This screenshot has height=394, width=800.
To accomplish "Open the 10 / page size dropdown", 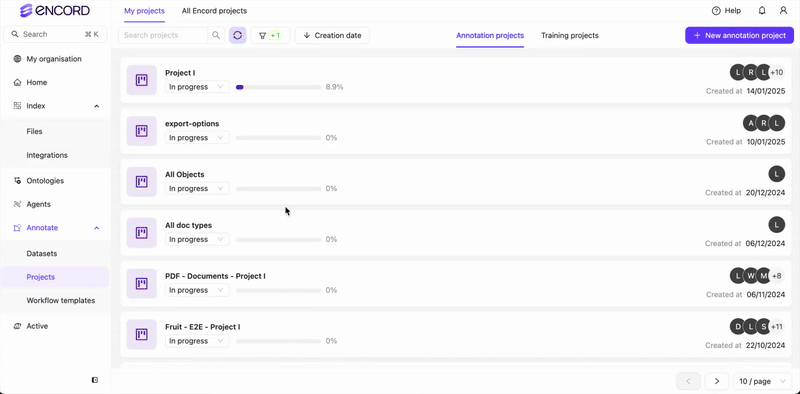I will [762, 381].
